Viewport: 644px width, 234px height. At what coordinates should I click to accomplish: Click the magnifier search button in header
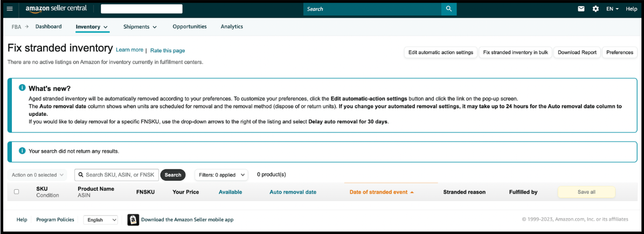(x=448, y=9)
